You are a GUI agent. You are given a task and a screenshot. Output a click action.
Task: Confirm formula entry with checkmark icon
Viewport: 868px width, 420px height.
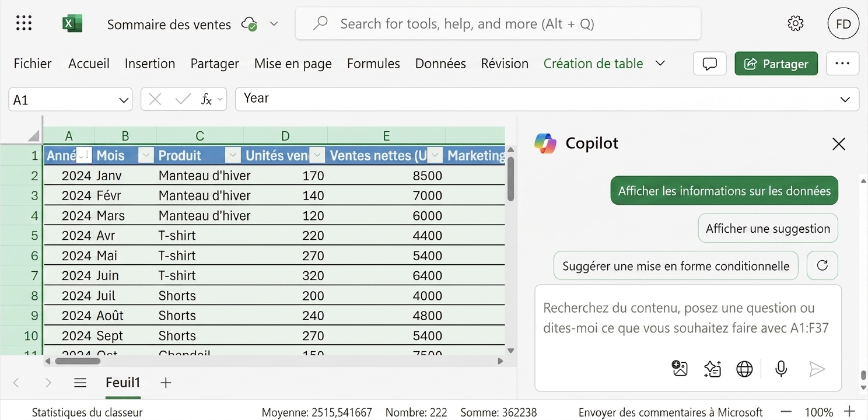[183, 99]
